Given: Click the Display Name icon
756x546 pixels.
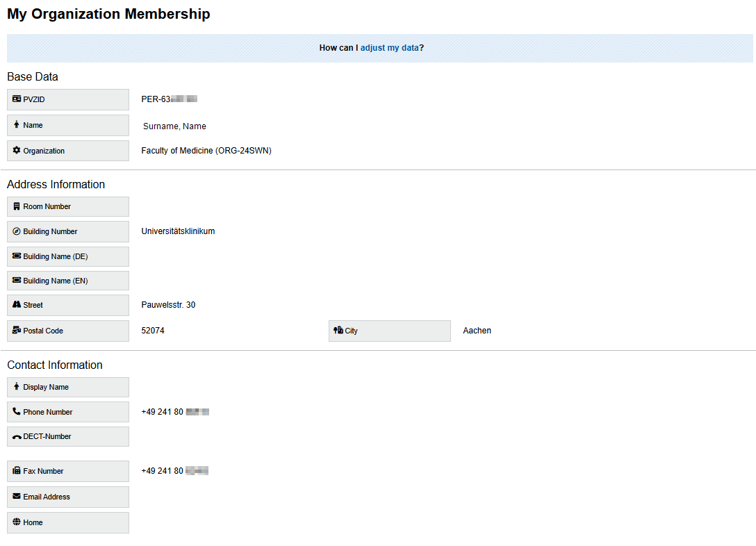Looking at the screenshot, I should [15, 387].
